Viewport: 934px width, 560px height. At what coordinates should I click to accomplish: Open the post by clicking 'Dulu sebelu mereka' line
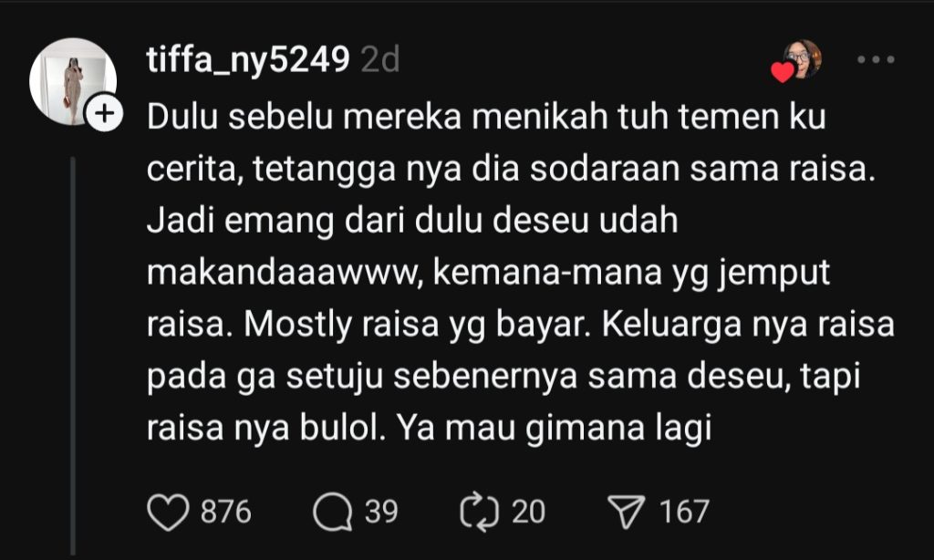(x=486, y=118)
